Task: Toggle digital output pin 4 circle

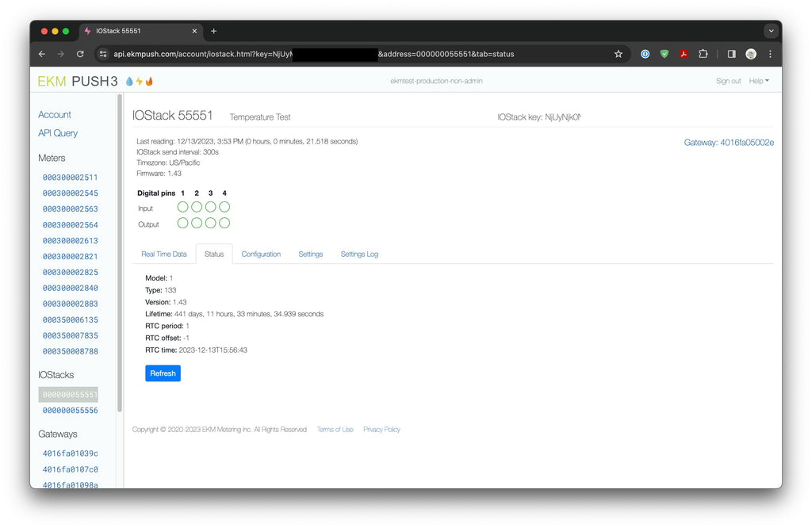Action: pyautogui.click(x=224, y=224)
